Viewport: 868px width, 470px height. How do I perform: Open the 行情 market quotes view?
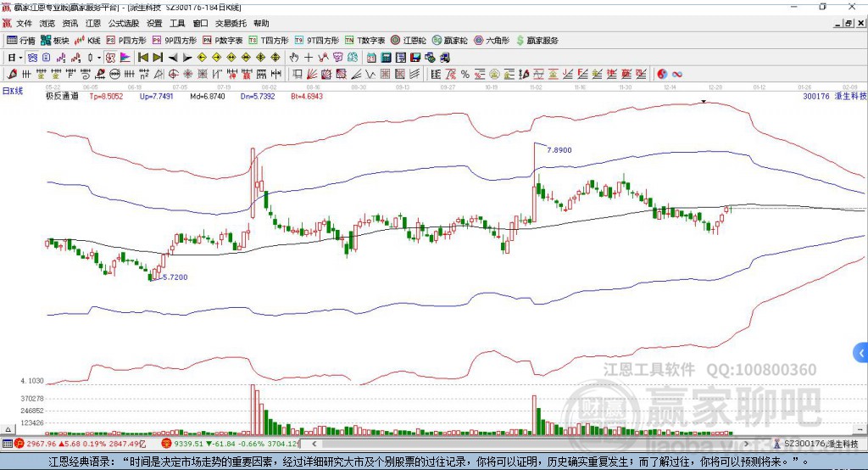click(x=21, y=41)
